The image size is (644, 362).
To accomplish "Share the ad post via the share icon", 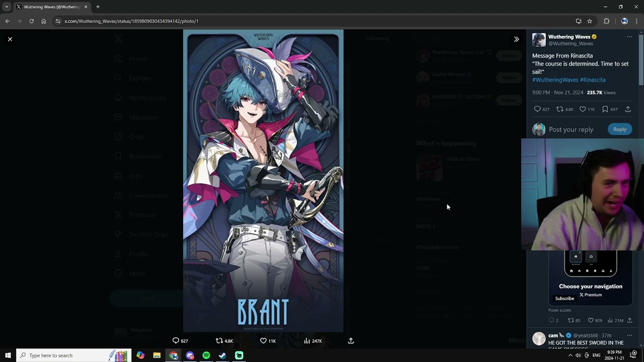I will click(x=629, y=320).
